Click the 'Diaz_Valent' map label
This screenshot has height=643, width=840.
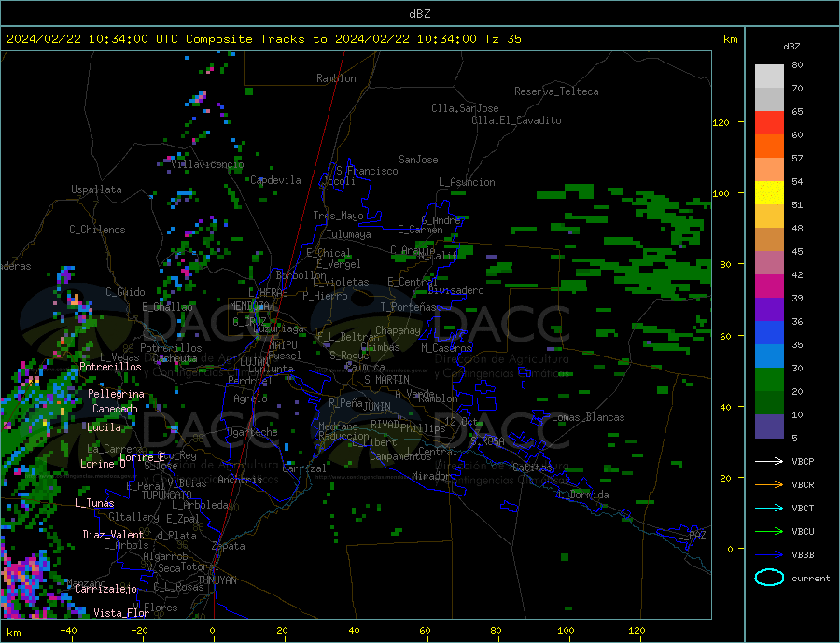(x=113, y=534)
